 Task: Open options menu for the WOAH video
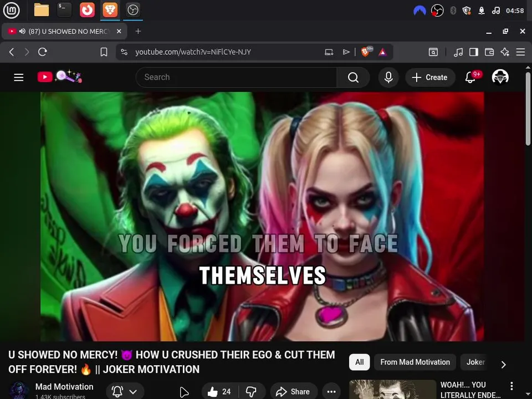coord(511,386)
